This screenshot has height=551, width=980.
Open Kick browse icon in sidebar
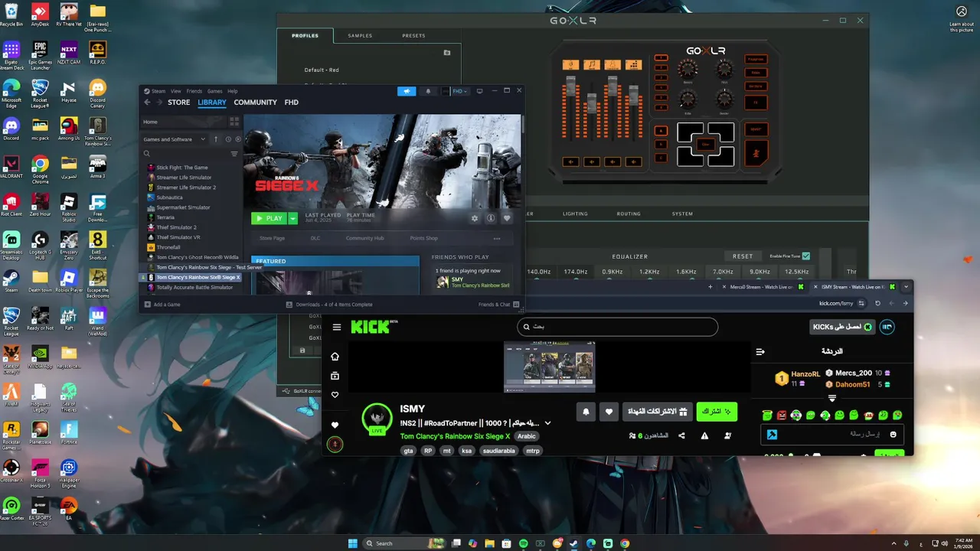click(335, 376)
